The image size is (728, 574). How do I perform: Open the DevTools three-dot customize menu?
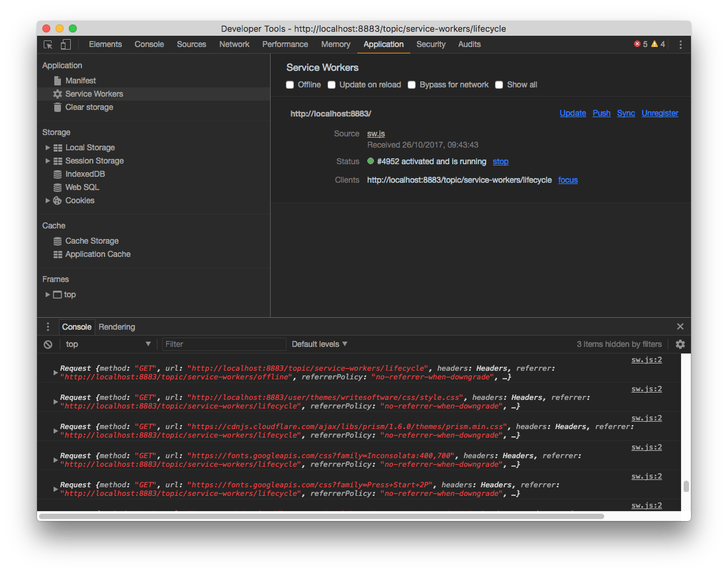coord(680,44)
